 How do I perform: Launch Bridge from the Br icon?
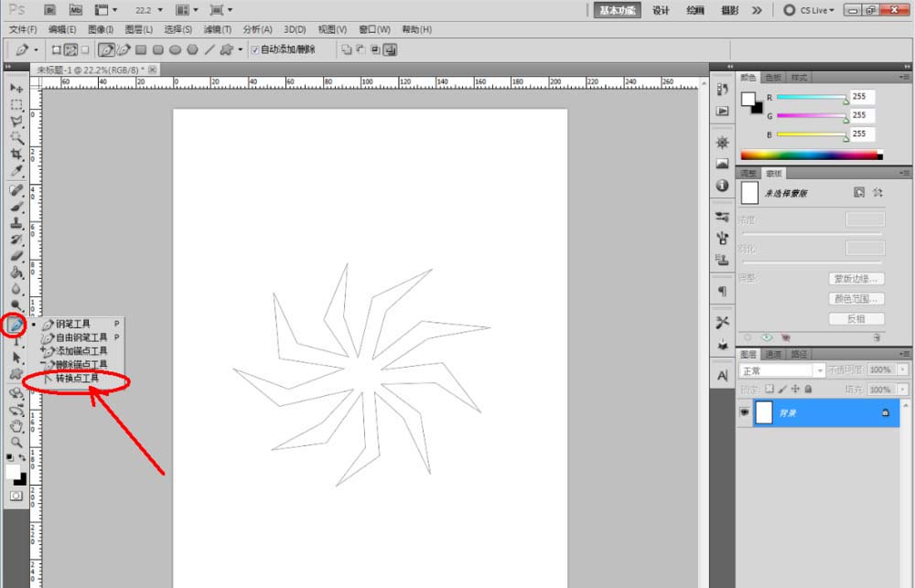coord(49,10)
